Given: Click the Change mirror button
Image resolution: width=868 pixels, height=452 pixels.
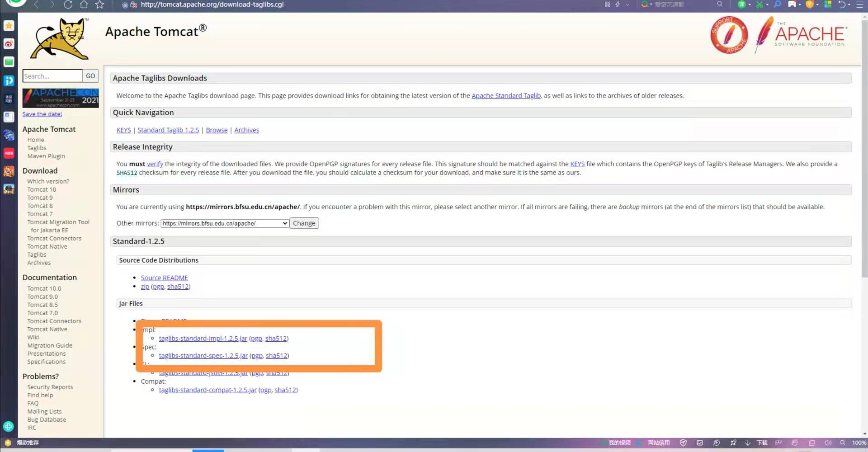Looking at the screenshot, I should 304,223.
